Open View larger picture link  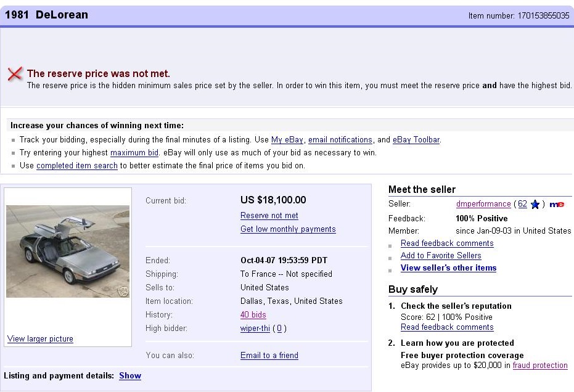40,338
